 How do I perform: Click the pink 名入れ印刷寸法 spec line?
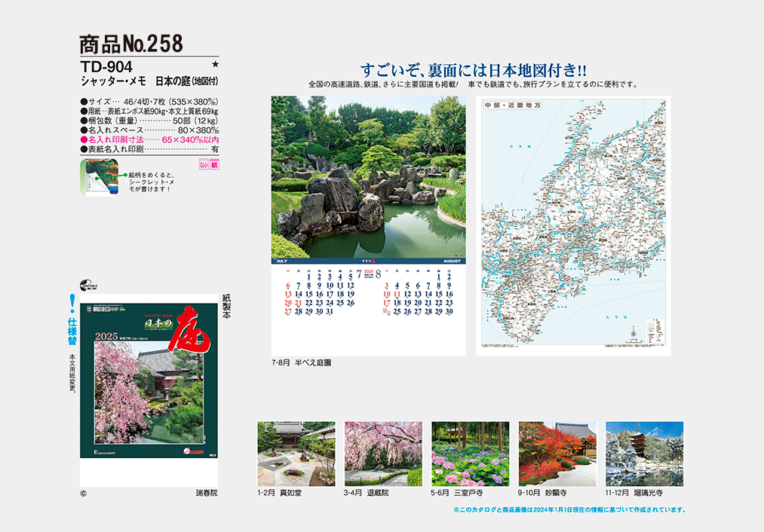tap(149, 139)
